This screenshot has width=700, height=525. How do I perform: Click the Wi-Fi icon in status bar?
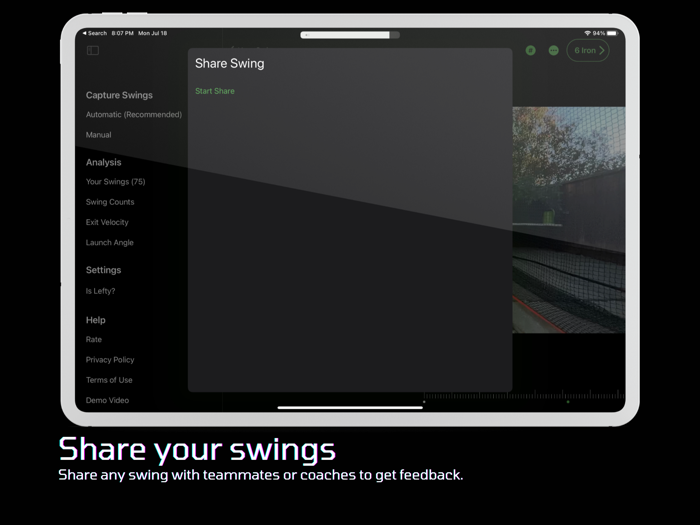588,33
